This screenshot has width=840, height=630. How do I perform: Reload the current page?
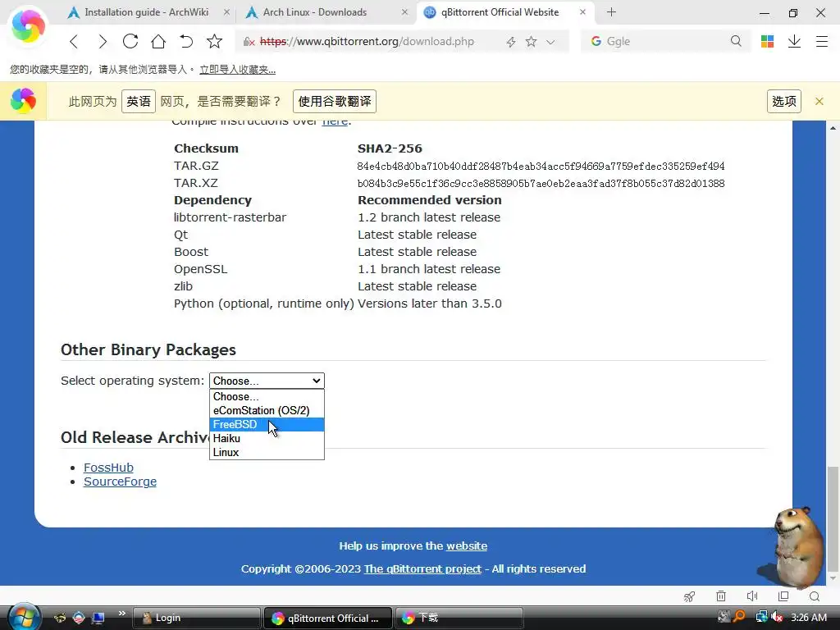(130, 41)
